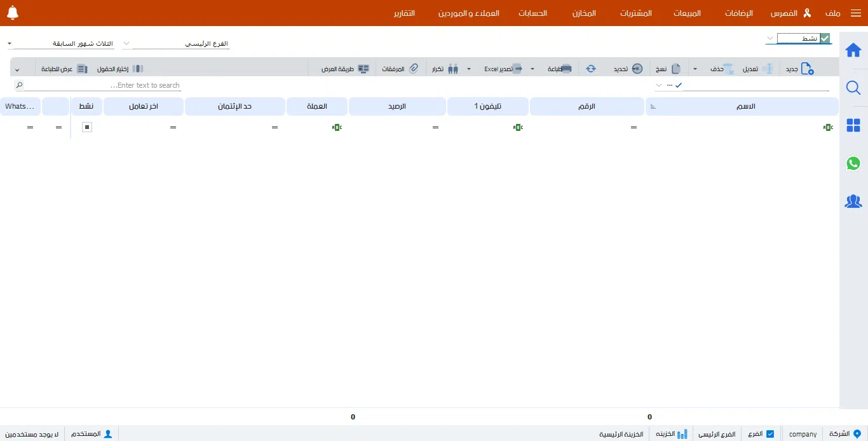Image resolution: width=868 pixels, height=441 pixels.
Task: Click the notification bell icon
Action: [13, 13]
